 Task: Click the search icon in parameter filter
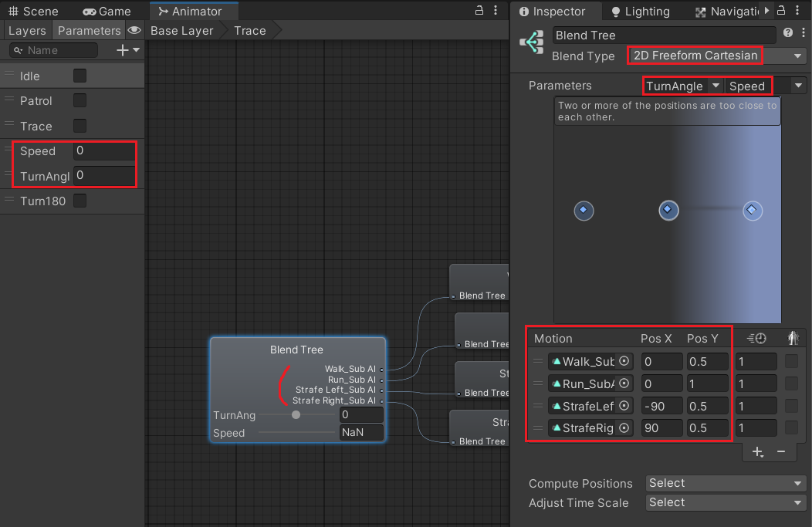pyautogui.click(x=18, y=50)
